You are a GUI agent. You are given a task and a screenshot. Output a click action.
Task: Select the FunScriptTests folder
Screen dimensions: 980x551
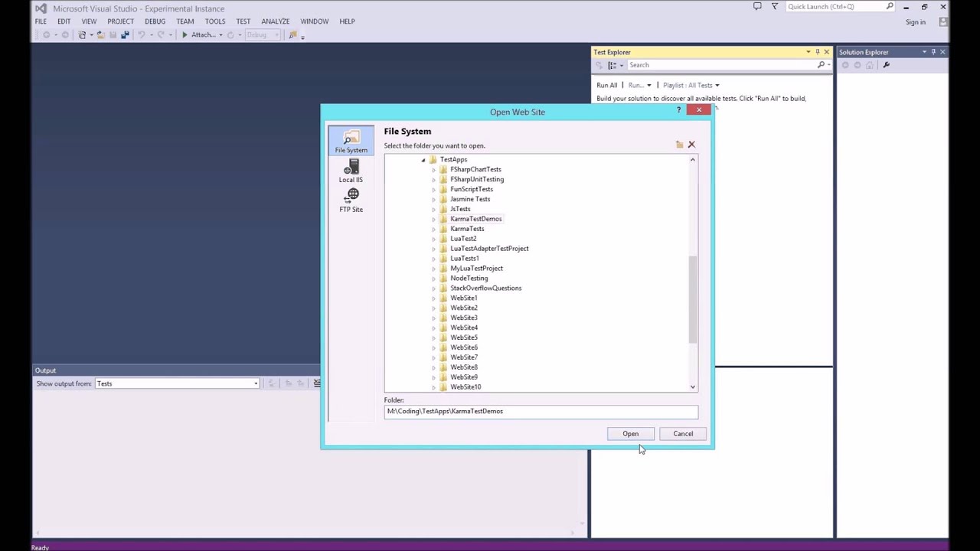472,189
